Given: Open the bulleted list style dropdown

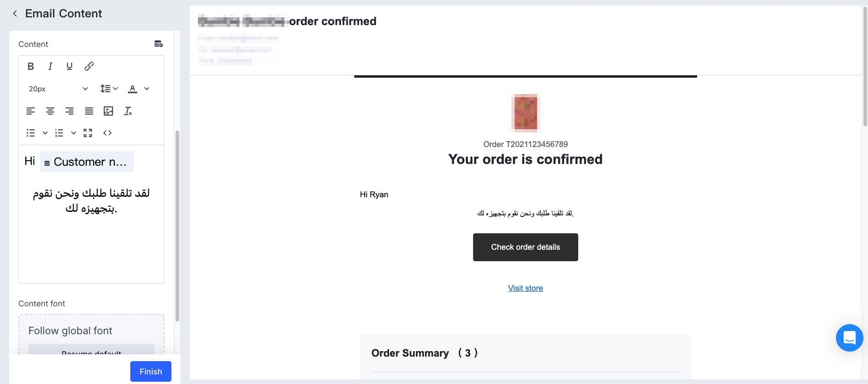Looking at the screenshot, I should 45,133.
